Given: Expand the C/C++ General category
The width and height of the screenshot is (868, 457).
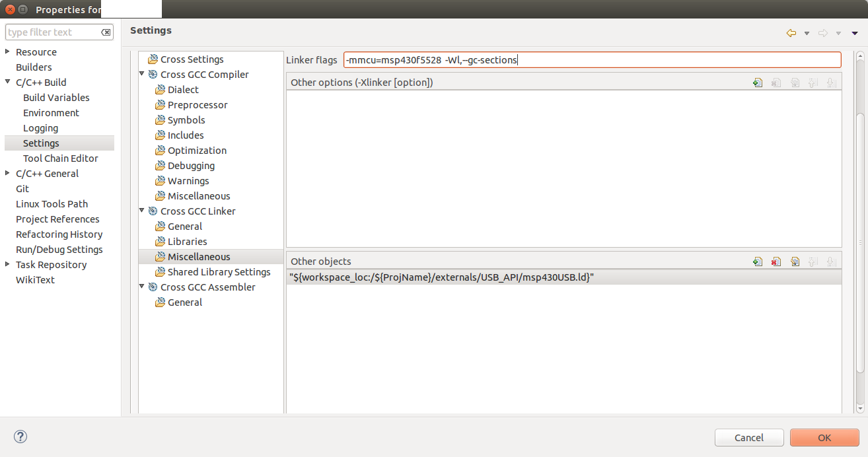Looking at the screenshot, I should [x=8, y=173].
